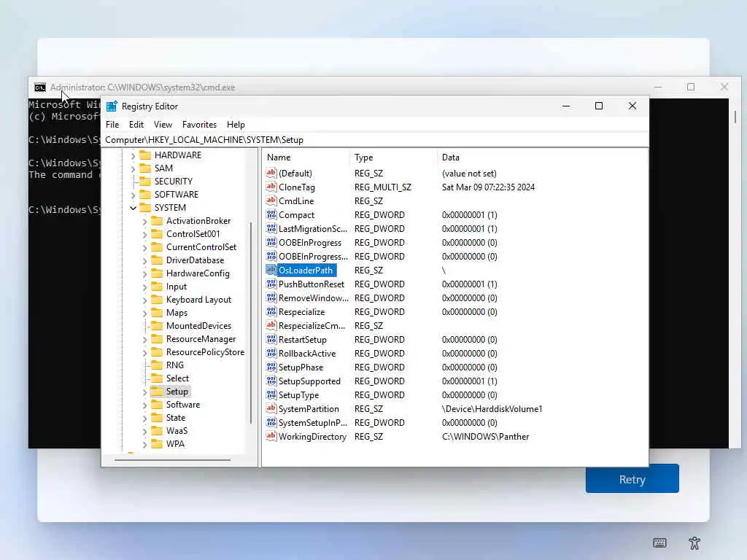Click the PushButtonReset DWORD icon
Screen dimensions: 747x560
click(271, 284)
